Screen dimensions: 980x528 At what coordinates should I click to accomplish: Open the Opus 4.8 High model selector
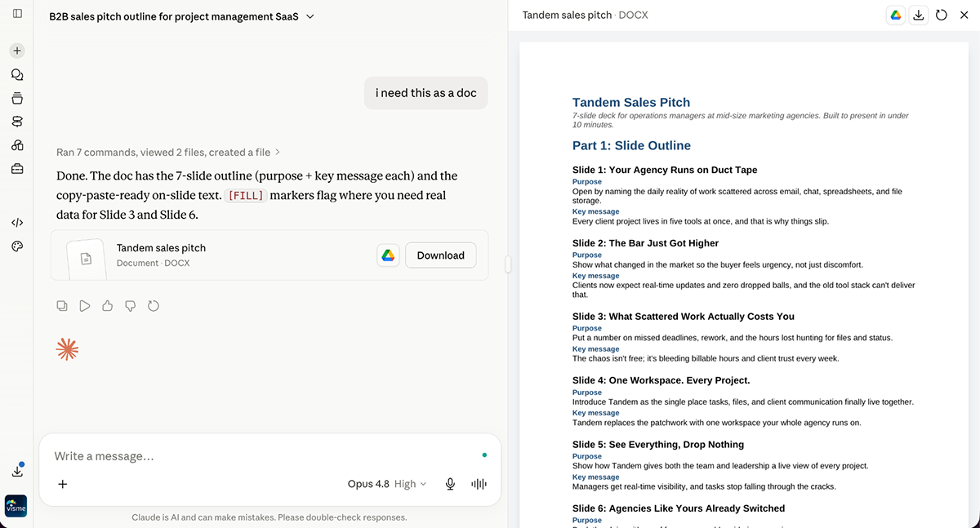pyautogui.click(x=387, y=484)
